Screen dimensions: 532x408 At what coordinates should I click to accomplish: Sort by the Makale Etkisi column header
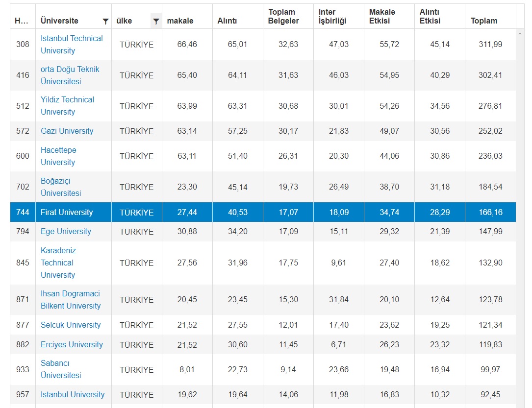click(382, 16)
